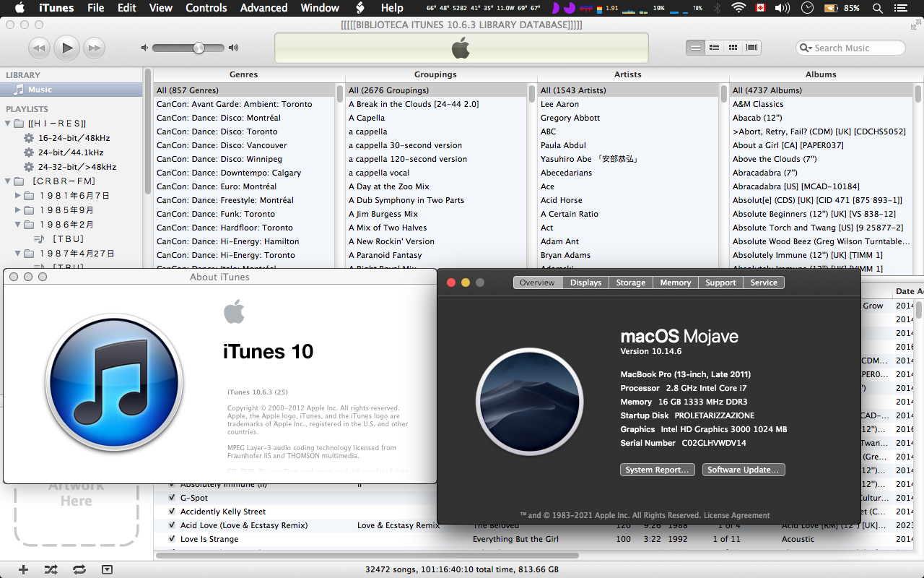Select Music in the Library sidebar
The width and height of the screenshot is (924, 578).
pyautogui.click(x=71, y=90)
